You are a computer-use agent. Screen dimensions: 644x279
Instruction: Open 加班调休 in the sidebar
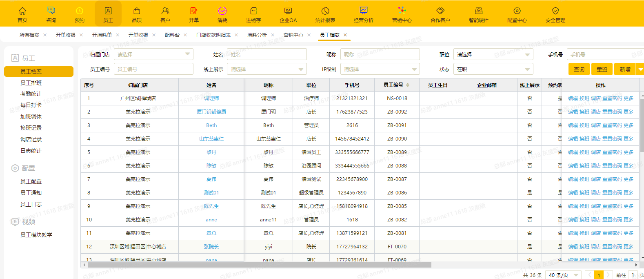pyautogui.click(x=31, y=116)
